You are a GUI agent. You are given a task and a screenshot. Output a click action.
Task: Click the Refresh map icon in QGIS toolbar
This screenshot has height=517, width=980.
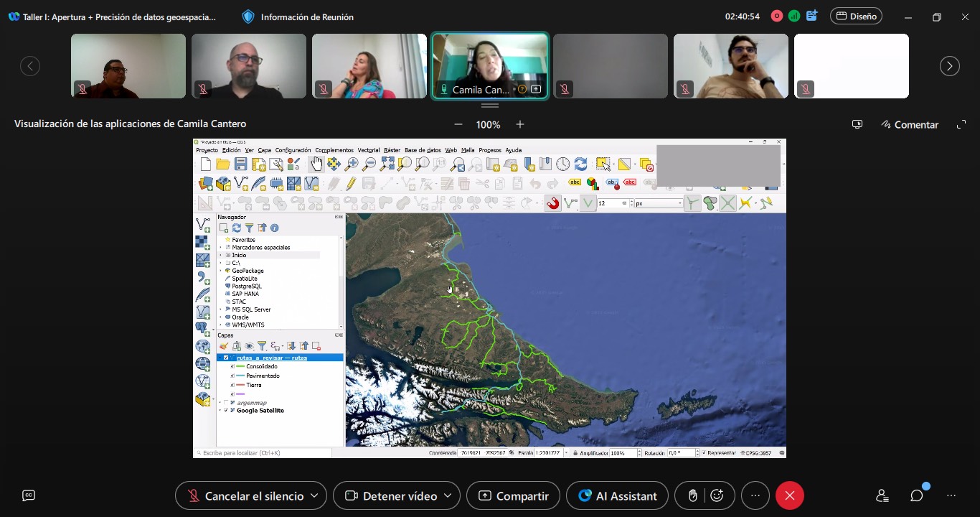point(580,164)
